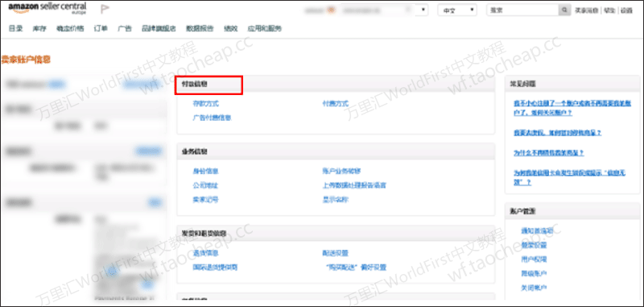Open the 确定价格 menu
This screenshot has height=307, width=644.
(70, 28)
